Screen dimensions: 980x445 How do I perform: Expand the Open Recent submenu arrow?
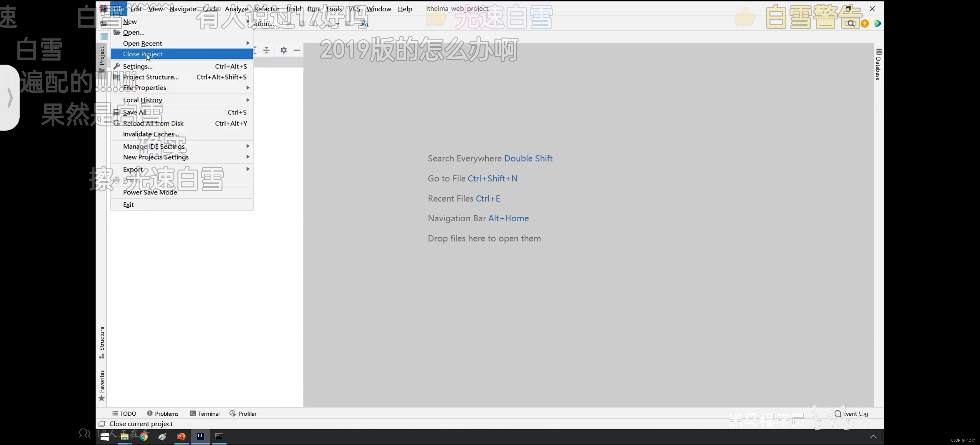tap(248, 43)
